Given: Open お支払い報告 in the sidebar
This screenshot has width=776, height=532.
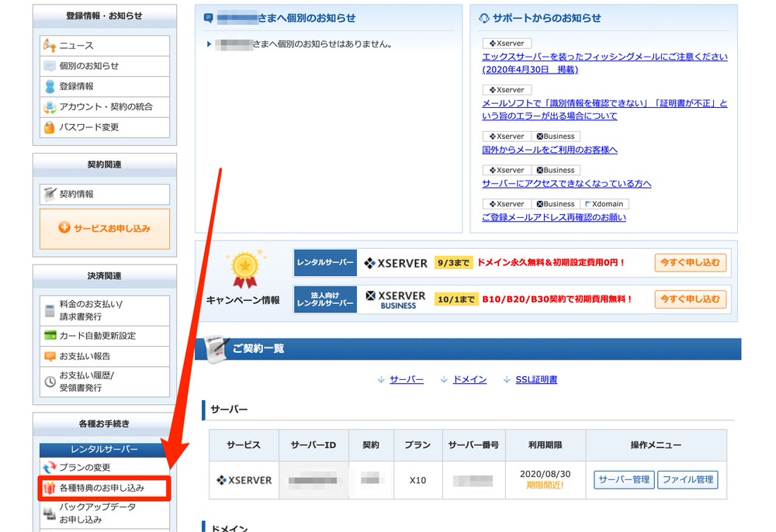Looking at the screenshot, I should 105,357.
